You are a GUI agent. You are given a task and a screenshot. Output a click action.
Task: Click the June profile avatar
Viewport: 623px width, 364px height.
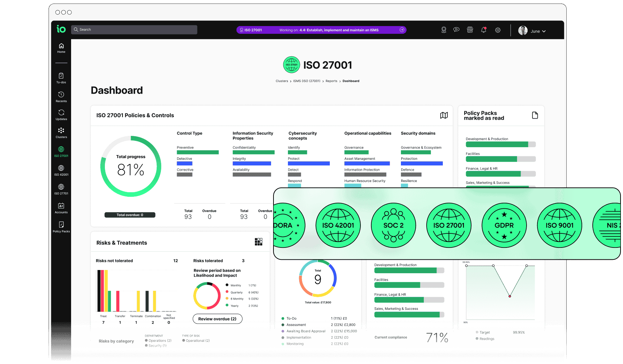tap(523, 31)
